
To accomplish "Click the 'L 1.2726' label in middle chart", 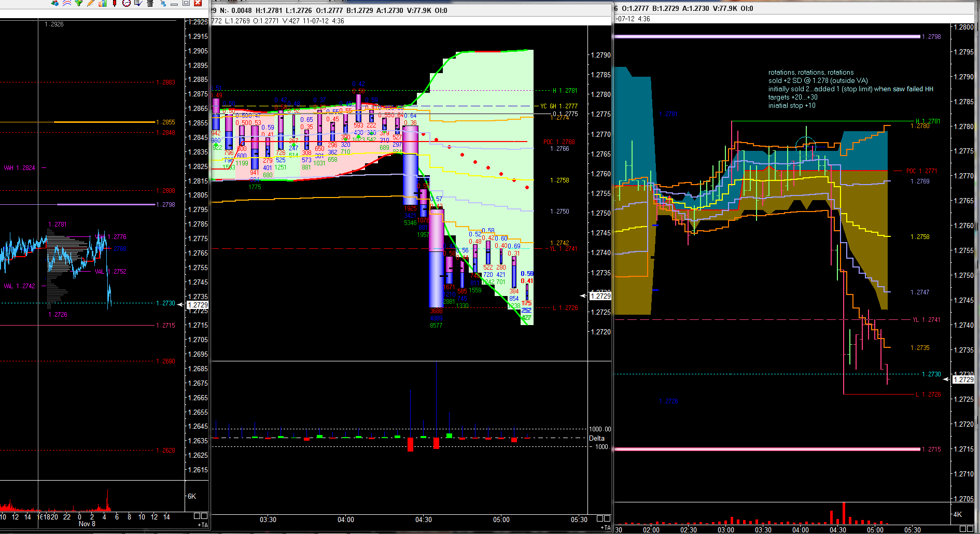I will (565, 308).
